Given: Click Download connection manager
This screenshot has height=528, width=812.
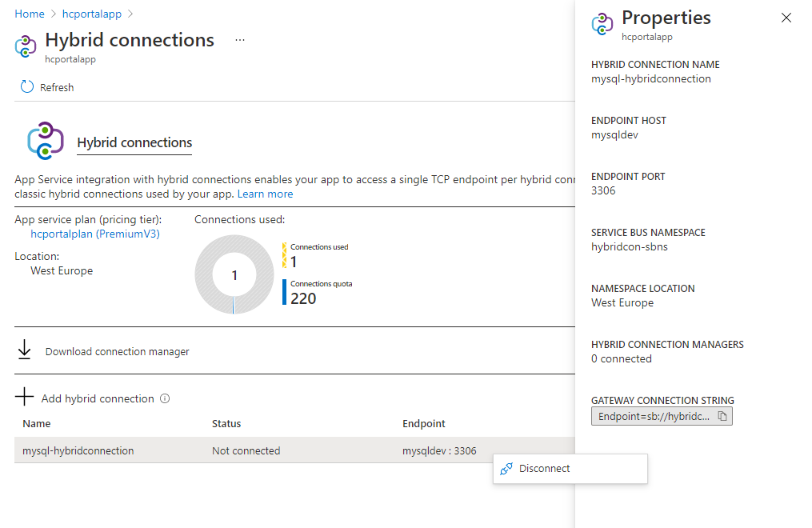Looking at the screenshot, I should click(x=117, y=351).
